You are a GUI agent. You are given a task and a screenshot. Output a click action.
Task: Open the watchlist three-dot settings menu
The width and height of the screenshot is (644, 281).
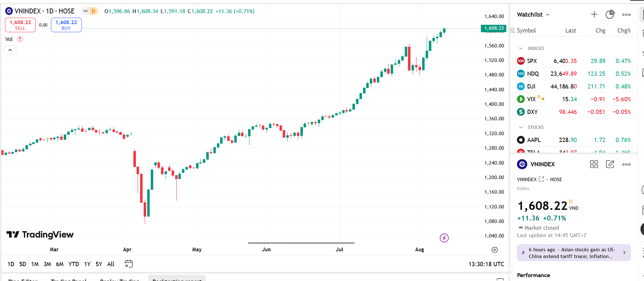626,15
